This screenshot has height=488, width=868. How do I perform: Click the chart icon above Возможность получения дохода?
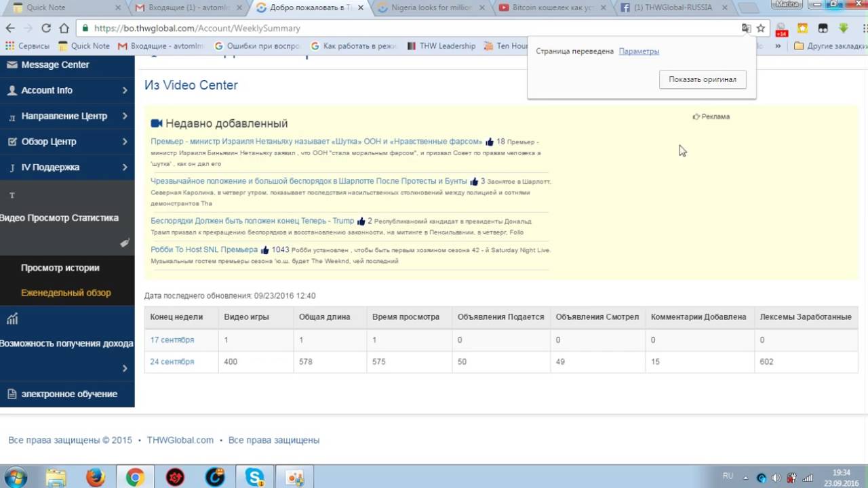coord(12,319)
